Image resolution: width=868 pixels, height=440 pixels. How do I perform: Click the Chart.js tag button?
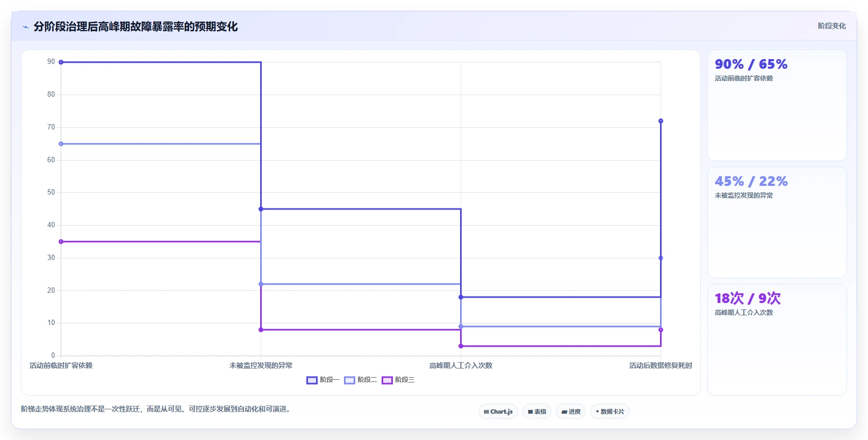point(498,412)
